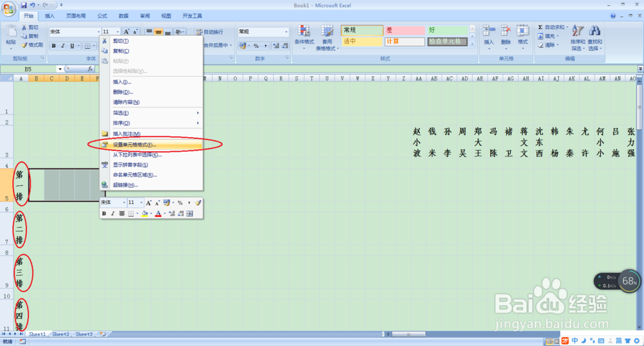Decrease font size in ribbon
This screenshot has width=644, height=346.
point(135,32)
